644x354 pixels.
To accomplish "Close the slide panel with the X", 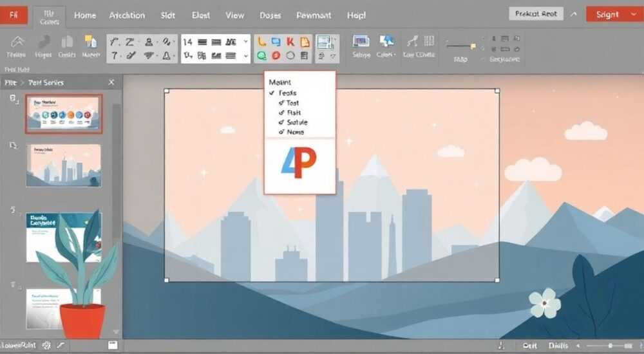I will coord(111,82).
